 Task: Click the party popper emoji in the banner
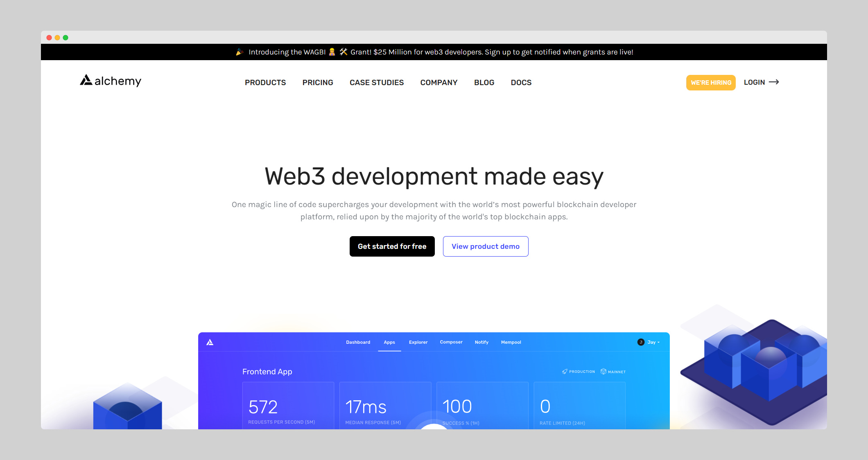[240, 52]
